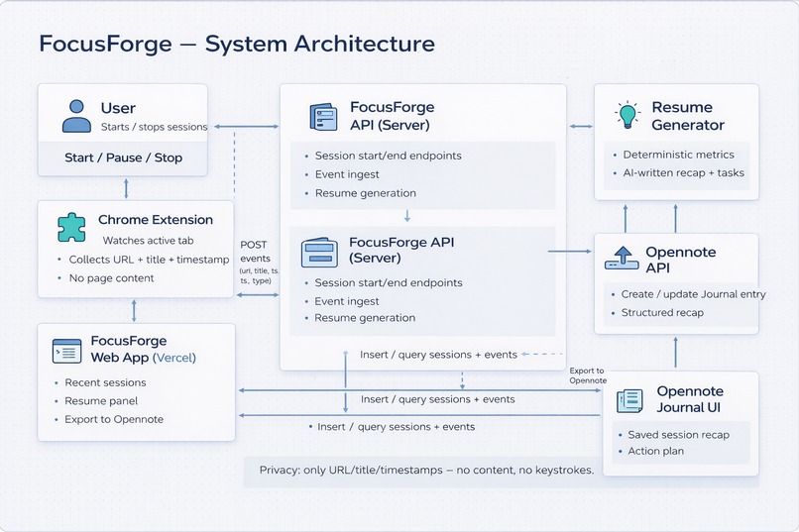Select the "Opennote API" heading
This screenshot has width=799, height=532.
point(681,260)
